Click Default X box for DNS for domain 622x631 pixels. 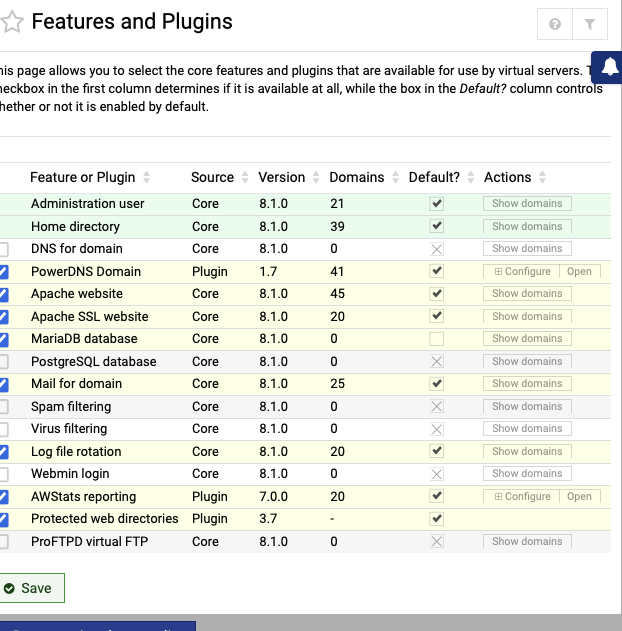[x=437, y=249]
